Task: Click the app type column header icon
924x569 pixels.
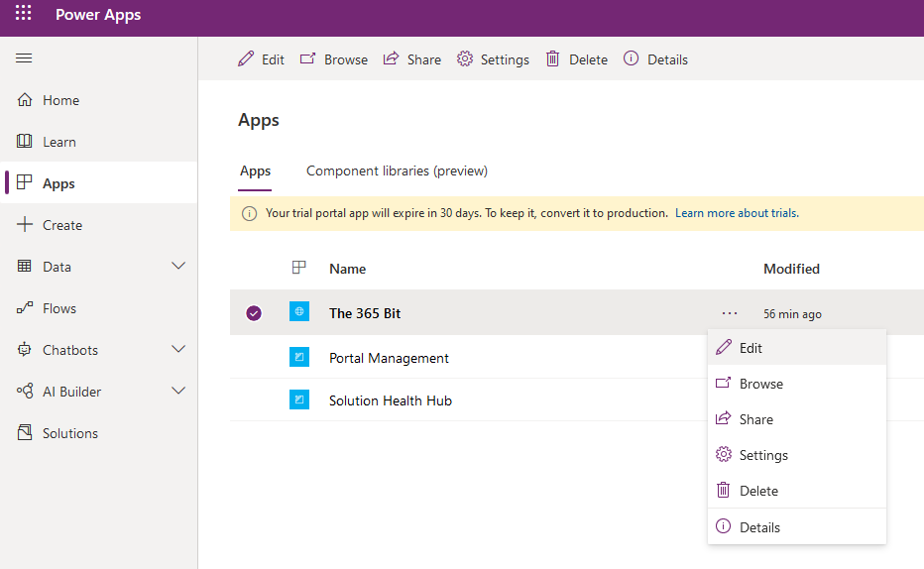Action: coord(298,268)
